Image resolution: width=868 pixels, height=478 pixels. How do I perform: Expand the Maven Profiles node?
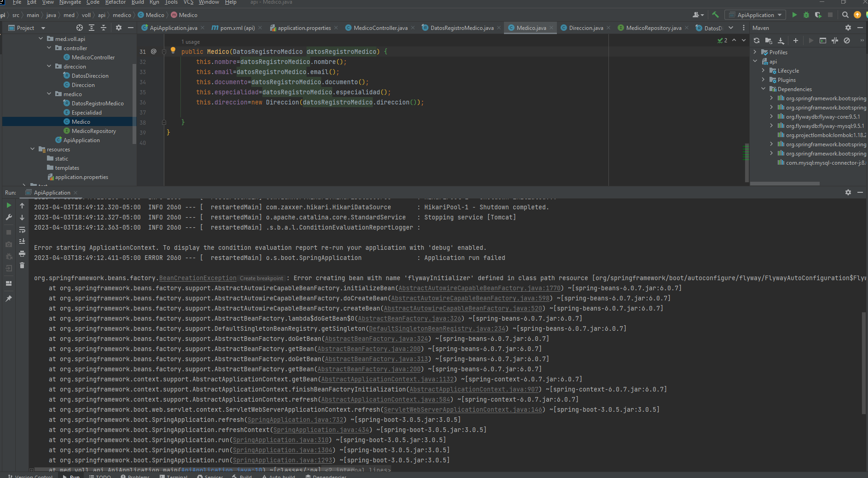coord(755,52)
